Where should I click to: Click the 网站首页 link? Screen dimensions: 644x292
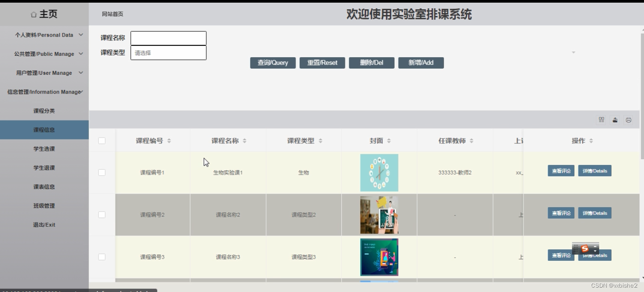pos(113,14)
